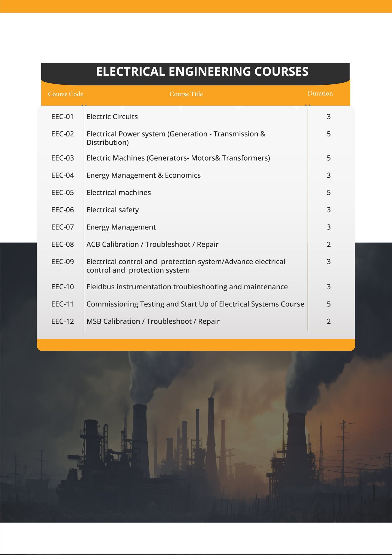
Task: Click duration value 5 for EEC-03
Action: click(x=329, y=158)
